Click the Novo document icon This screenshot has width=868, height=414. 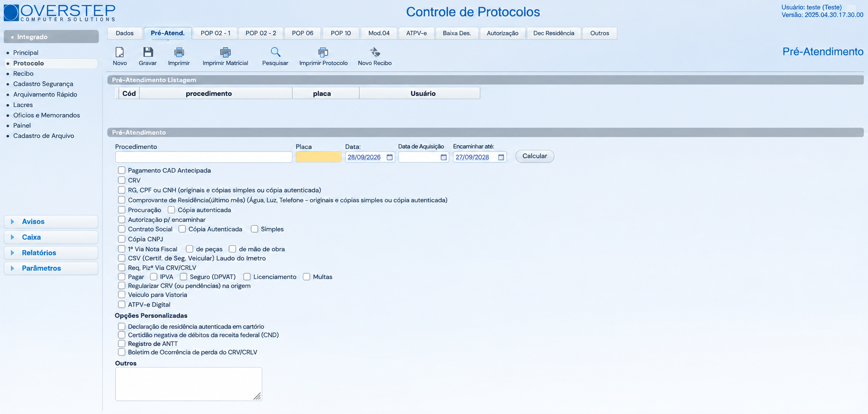pos(119,53)
